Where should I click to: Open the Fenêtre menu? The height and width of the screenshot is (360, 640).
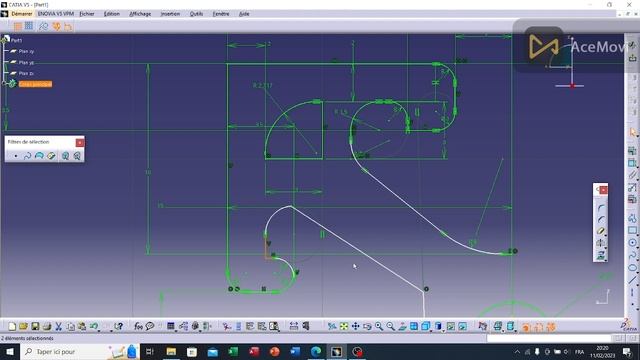pyautogui.click(x=221, y=14)
